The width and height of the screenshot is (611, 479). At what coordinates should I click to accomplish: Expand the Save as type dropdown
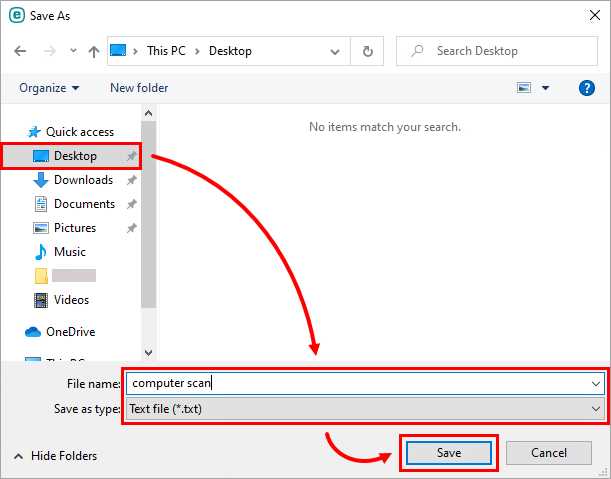(x=597, y=409)
